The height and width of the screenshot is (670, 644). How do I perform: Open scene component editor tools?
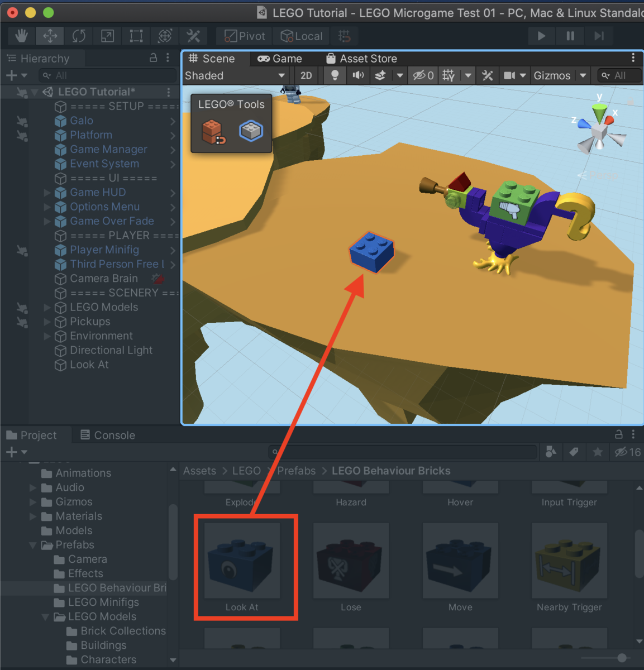487,75
